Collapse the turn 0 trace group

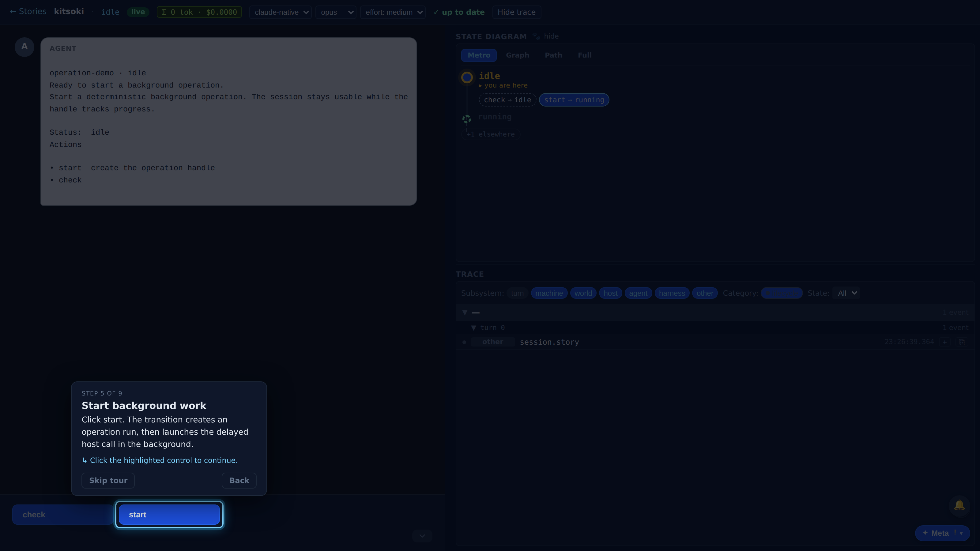tap(474, 328)
